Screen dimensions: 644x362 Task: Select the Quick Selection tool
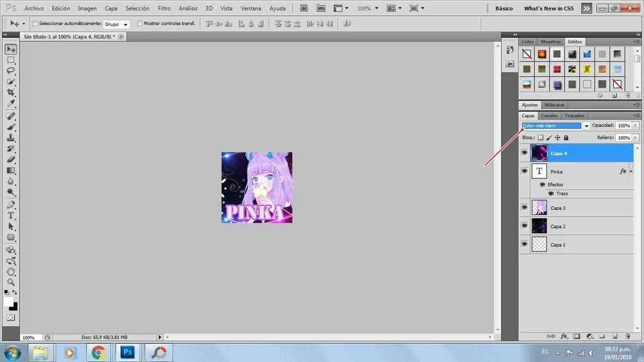pyautogui.click(x=11, y=82)
